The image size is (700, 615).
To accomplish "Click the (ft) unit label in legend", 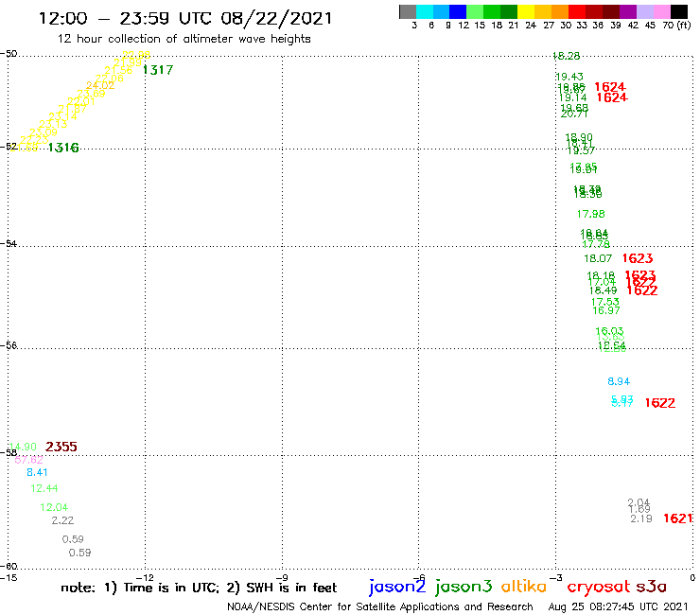I will click(x=684, y=26).
